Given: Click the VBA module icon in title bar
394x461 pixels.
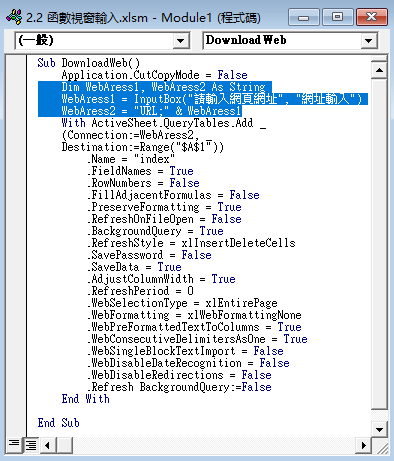Looking at the screenshot, I should point(14,17).
